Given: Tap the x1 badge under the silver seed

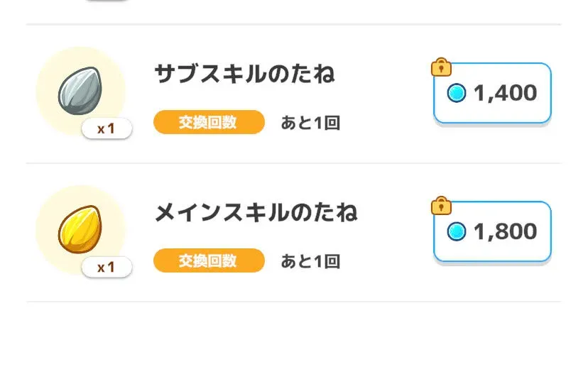Looking at the screenshot, I should pos(106,129).
